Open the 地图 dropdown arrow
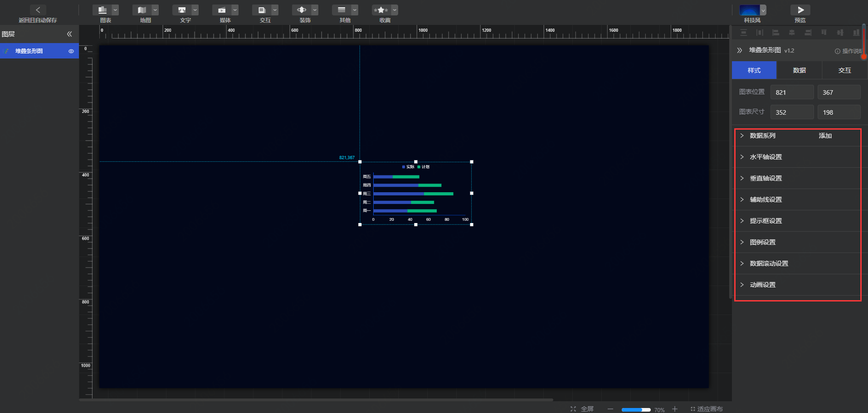Screen dimensions: 868x413 (x=155, y=10)
